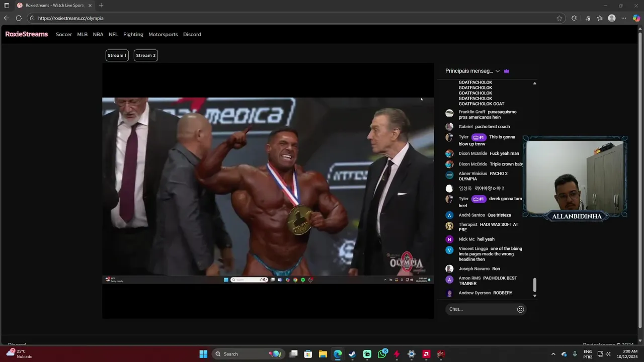Open the browser profile avatar
This screenshot has height=362, width=644.
(612, 18)
